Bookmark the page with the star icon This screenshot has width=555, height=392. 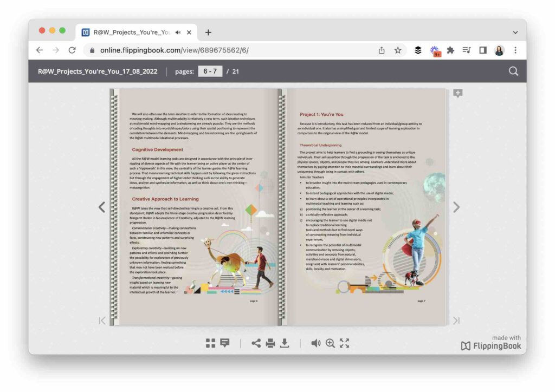tap(398, 50)
